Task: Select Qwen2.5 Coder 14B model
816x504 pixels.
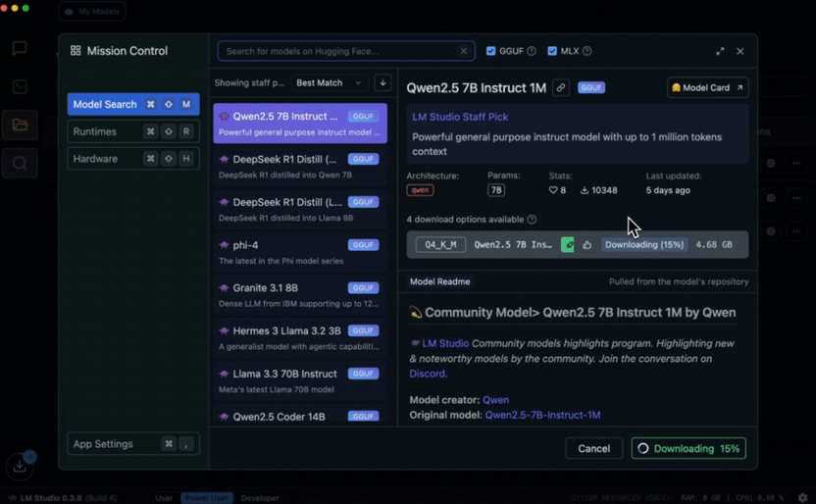Action: [x=300, y=415]
